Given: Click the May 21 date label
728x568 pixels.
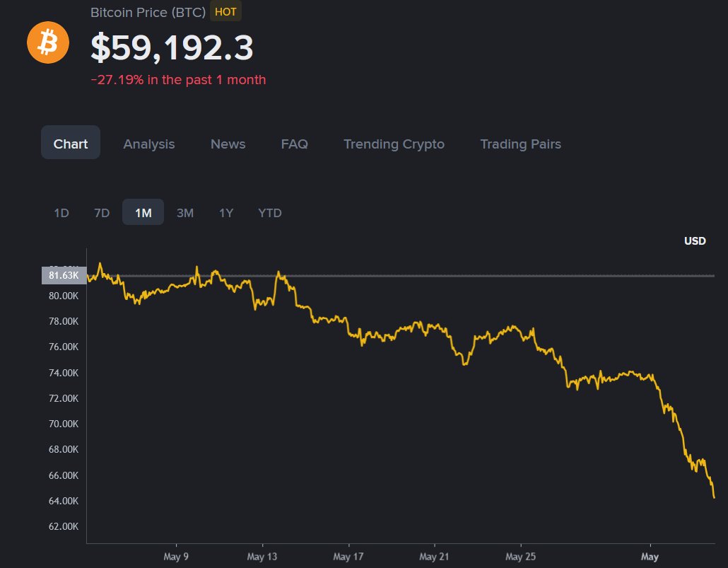Looking at the screenshot, I should (434, 557).
